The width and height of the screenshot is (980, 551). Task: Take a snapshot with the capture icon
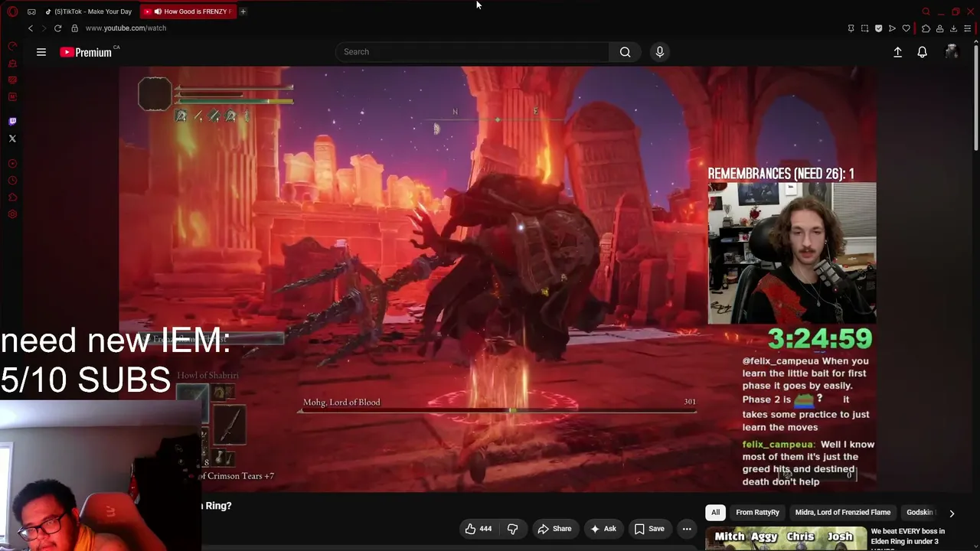click(x=864, y=28)
